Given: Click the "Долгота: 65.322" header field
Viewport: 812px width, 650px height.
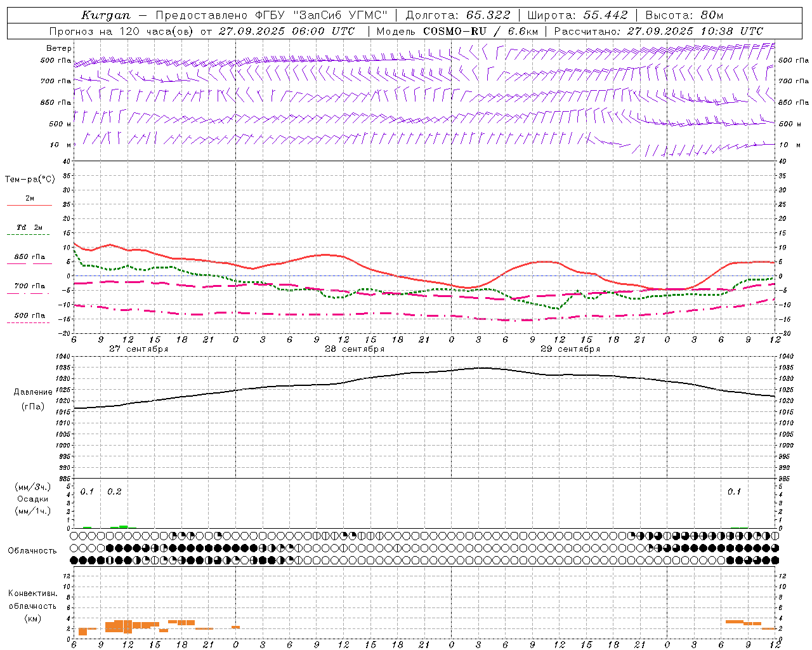Looking at the screenshot, I should coord(457,15).
